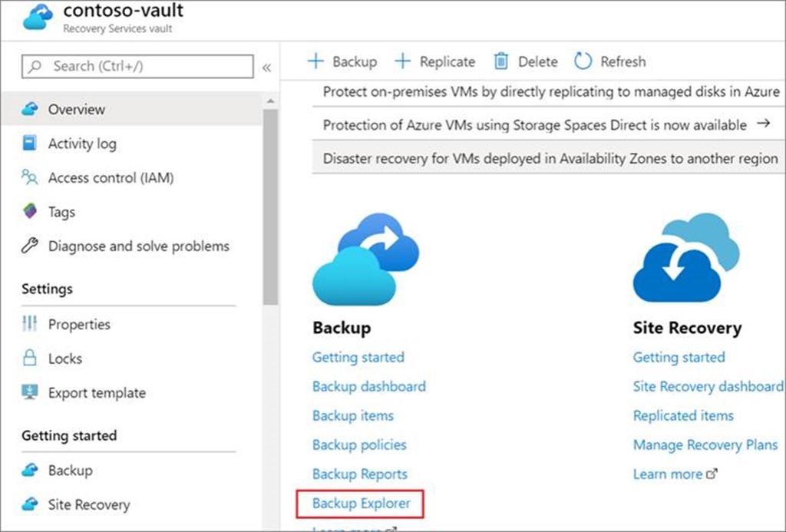Open the Backup items link
Viewport: 786px width, 532px height.
point(353,415)
